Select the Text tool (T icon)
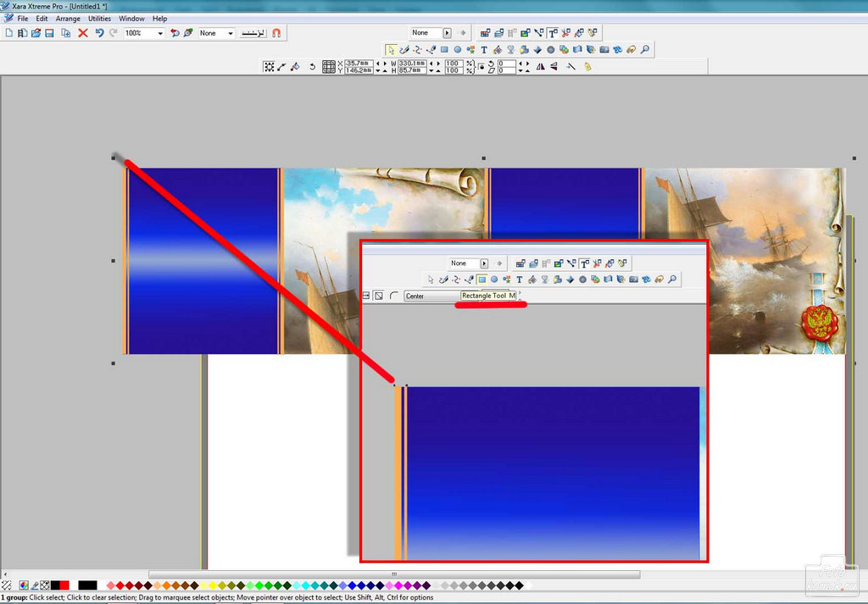The width and height of the screenshot is (868, 604). pyautogui.click(x=484, y=50)
